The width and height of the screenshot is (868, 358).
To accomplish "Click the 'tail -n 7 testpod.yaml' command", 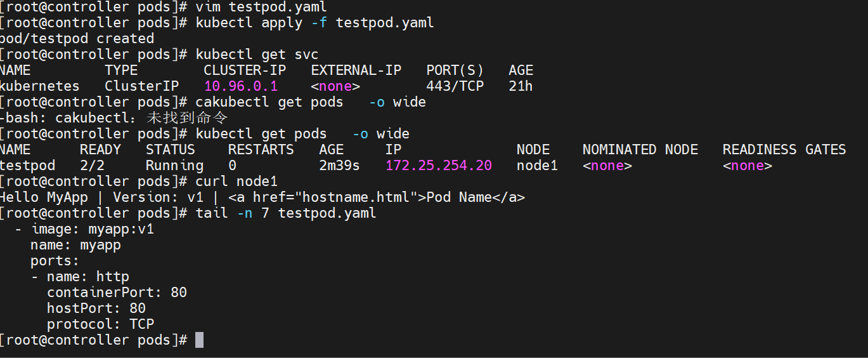I will [x=286, y=213].
